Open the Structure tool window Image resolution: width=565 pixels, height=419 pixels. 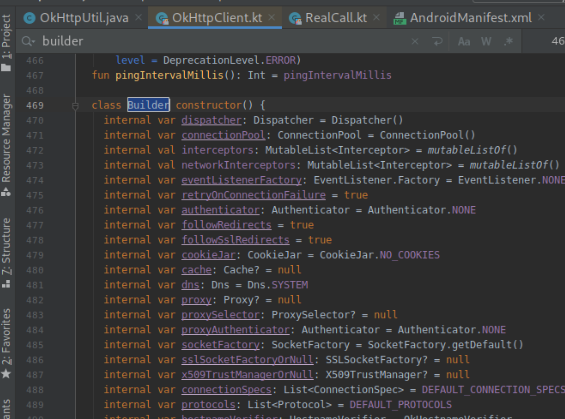(6, 253)
